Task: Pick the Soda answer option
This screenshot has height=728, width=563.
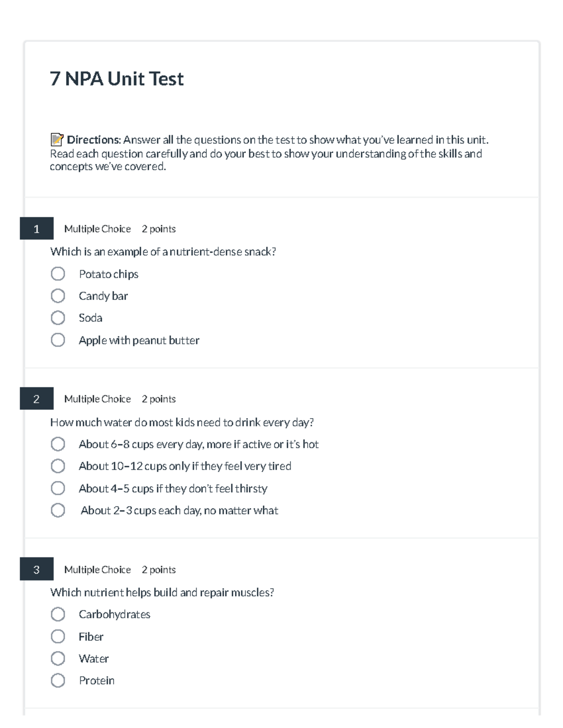Action: [58, 318]
